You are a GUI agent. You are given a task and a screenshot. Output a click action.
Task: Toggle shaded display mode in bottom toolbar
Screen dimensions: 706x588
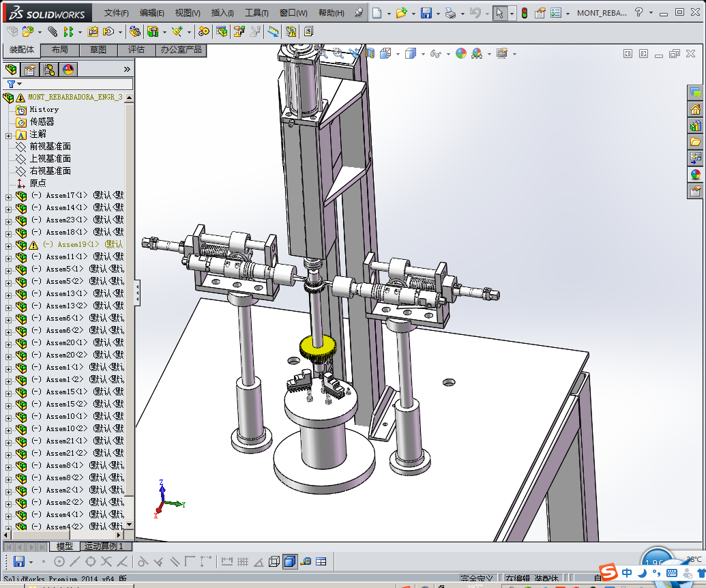tap(290, 561)
